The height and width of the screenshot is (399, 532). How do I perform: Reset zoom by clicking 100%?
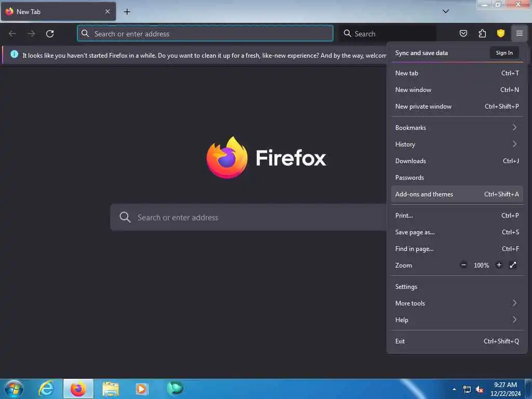[481, 265]
